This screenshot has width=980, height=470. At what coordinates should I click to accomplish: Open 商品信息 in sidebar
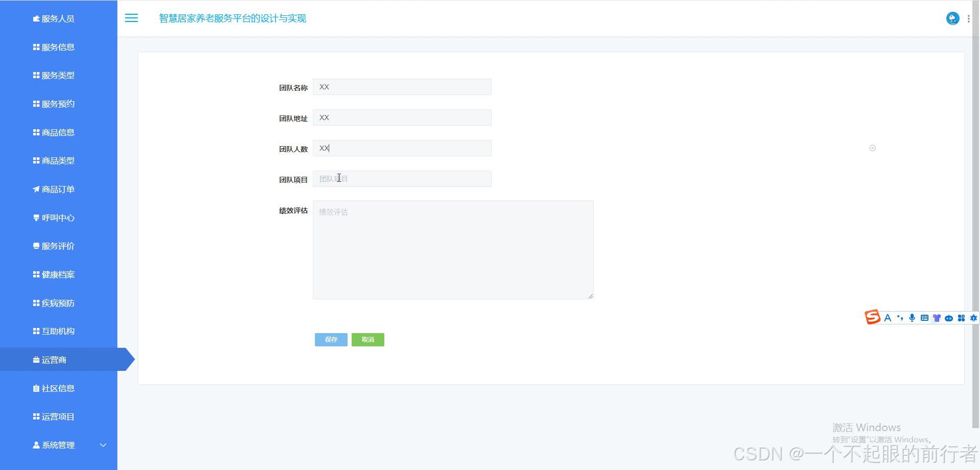click(59, 132)
